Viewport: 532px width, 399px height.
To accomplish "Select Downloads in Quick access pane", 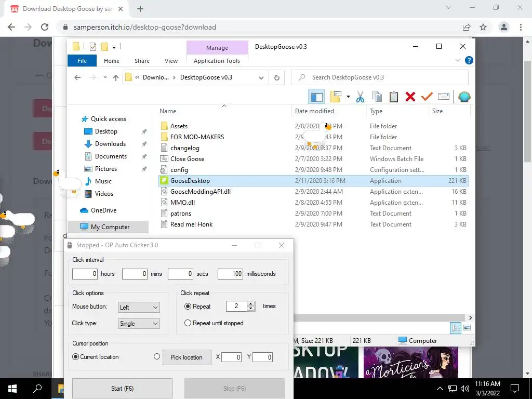I will 110,144.
